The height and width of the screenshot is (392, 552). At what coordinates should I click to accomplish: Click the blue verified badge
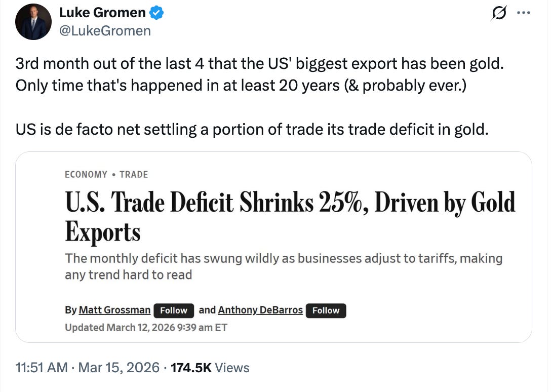click(x=157, y=13)
